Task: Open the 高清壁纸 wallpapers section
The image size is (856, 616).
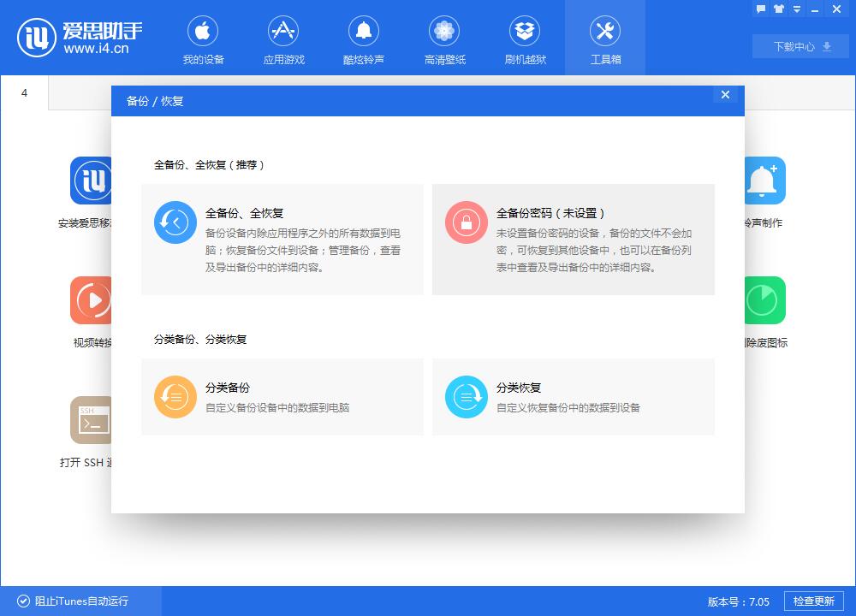Action: point(443,38)
